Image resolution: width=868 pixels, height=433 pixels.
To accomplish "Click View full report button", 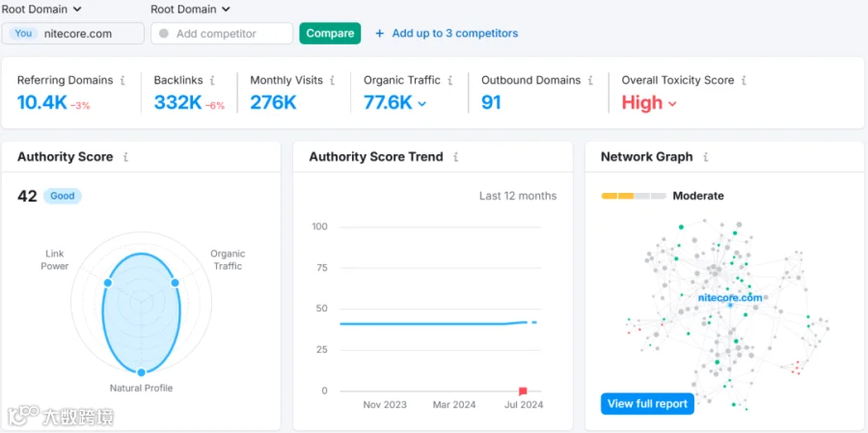I will tap(647, 404).
